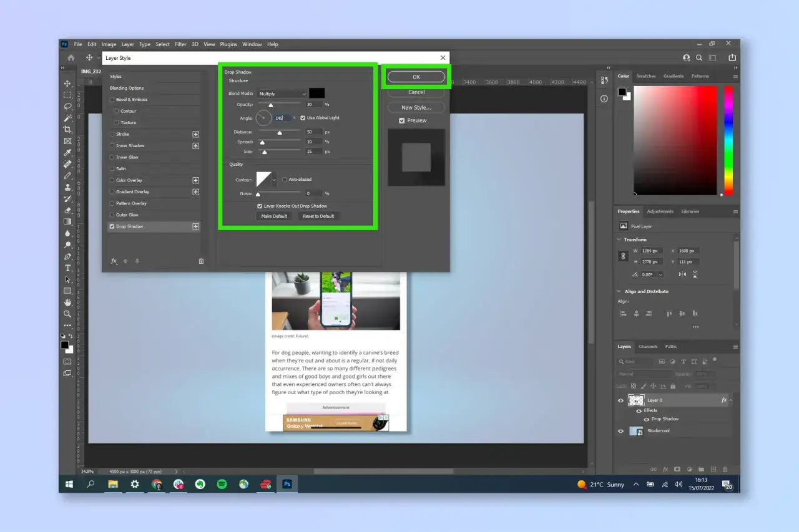
Task: Open the drop shadow color swatch
Action: (317, 93)
